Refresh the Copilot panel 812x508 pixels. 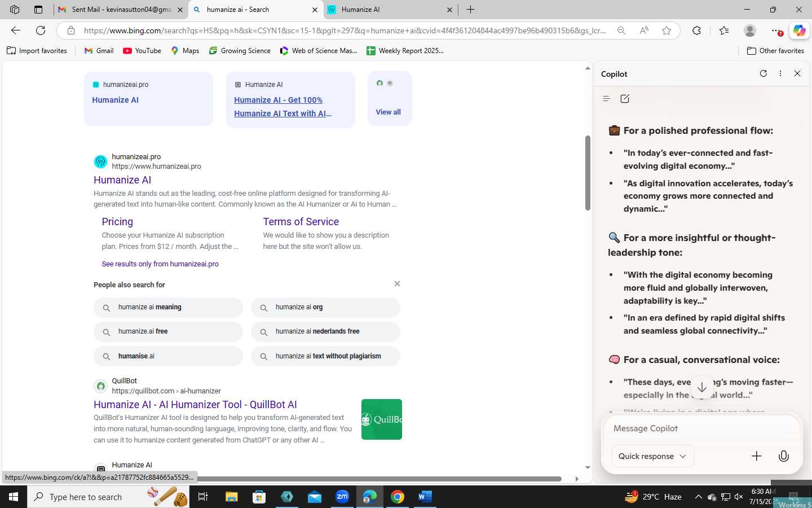point(764,73)
